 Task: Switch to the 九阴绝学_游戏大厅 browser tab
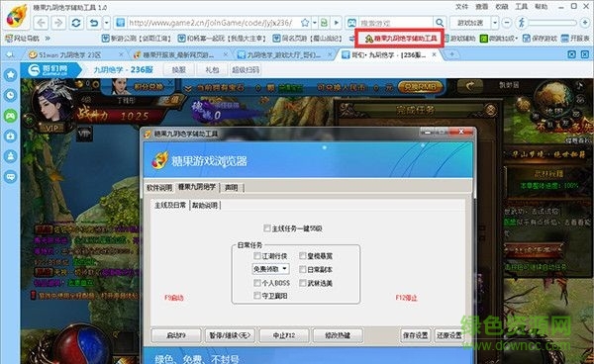284,54
